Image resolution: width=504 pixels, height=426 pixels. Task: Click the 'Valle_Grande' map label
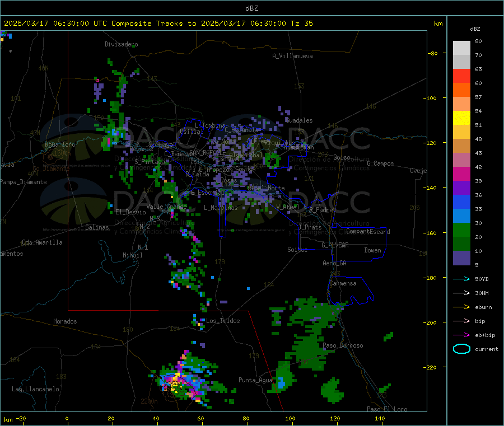click(166, 207)
